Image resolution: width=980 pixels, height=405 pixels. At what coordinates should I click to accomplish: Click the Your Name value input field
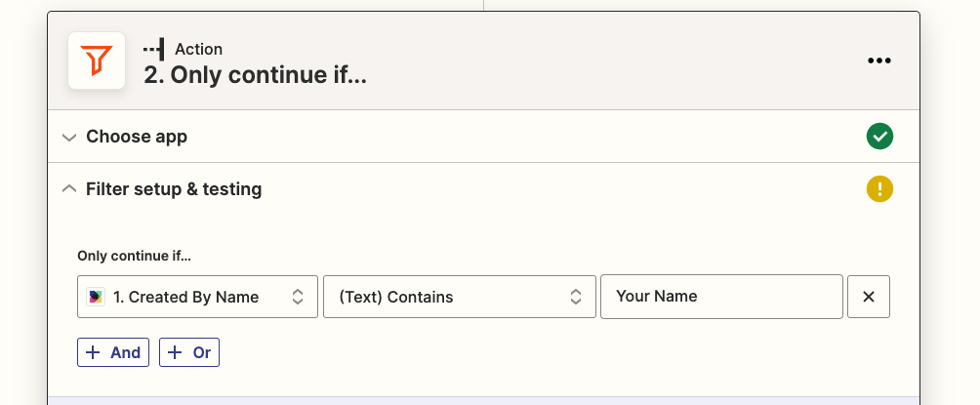(722, 297)
